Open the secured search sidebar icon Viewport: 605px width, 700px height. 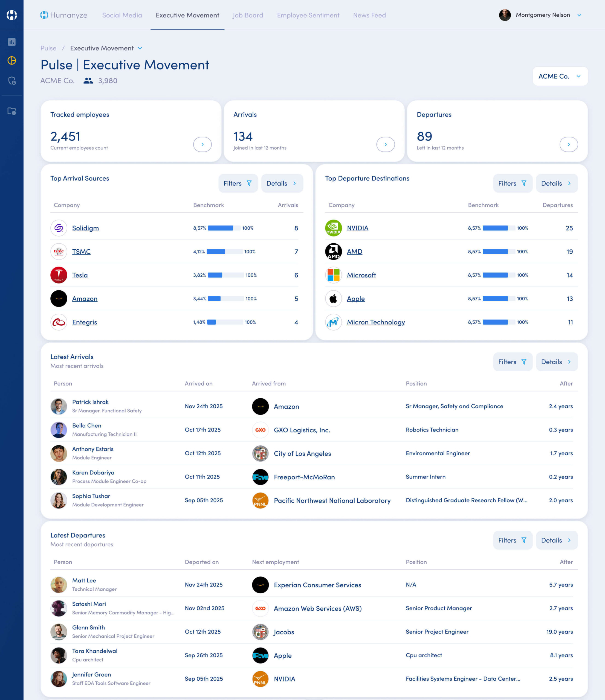(x=12, y=81)
